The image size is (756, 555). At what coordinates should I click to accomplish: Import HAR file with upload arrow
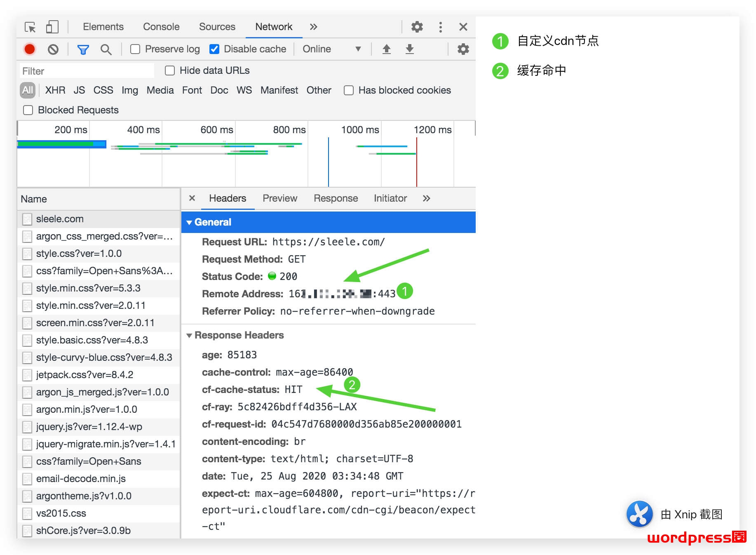pos(386,49)
